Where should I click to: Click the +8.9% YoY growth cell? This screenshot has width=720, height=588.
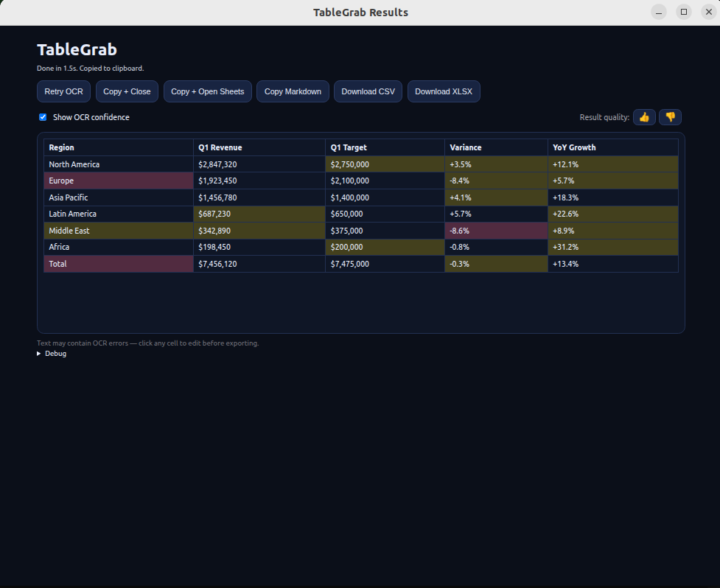pos(613,231)
